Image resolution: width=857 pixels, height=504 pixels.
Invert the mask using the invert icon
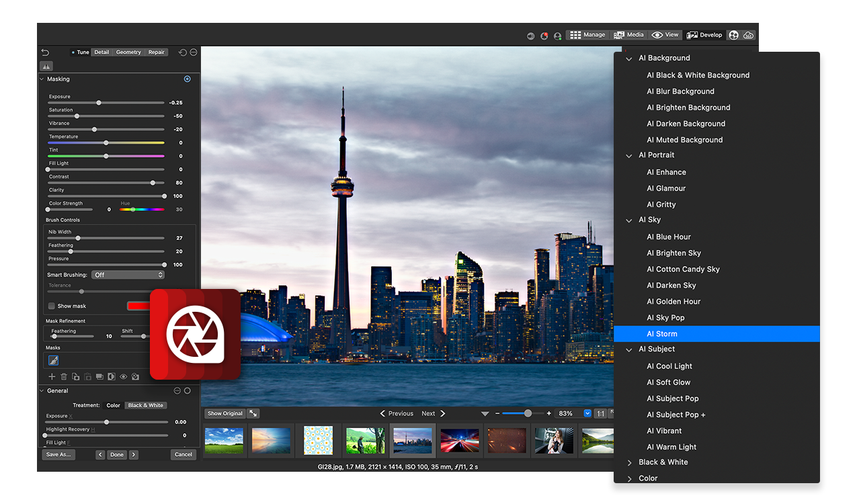point(112,376)
